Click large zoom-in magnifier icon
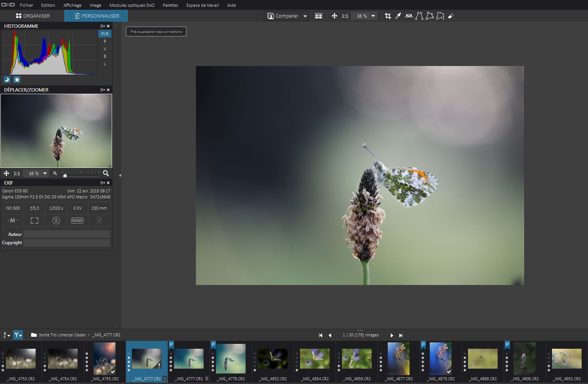Viewport: 588px width, 384px height. 106,173
